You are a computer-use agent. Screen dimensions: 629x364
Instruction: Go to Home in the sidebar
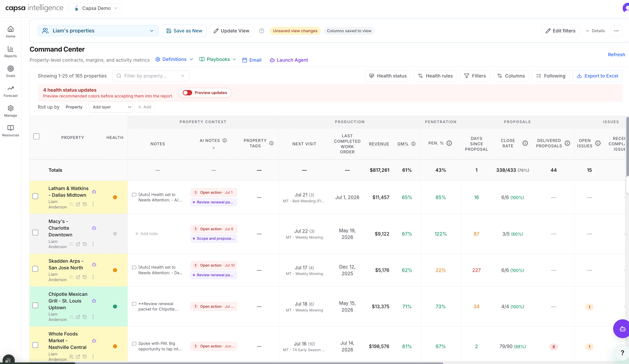(x=10, y=32)
